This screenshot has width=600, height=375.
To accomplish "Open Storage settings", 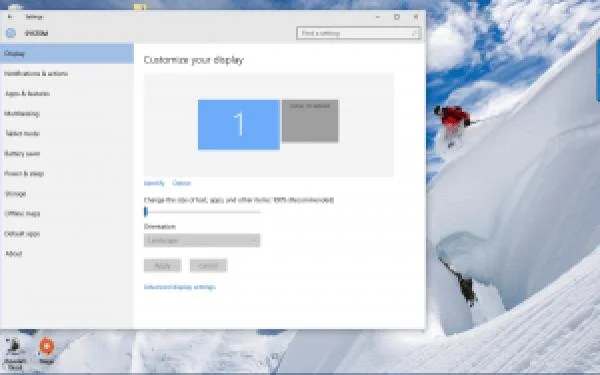I will tap(67, 194).
